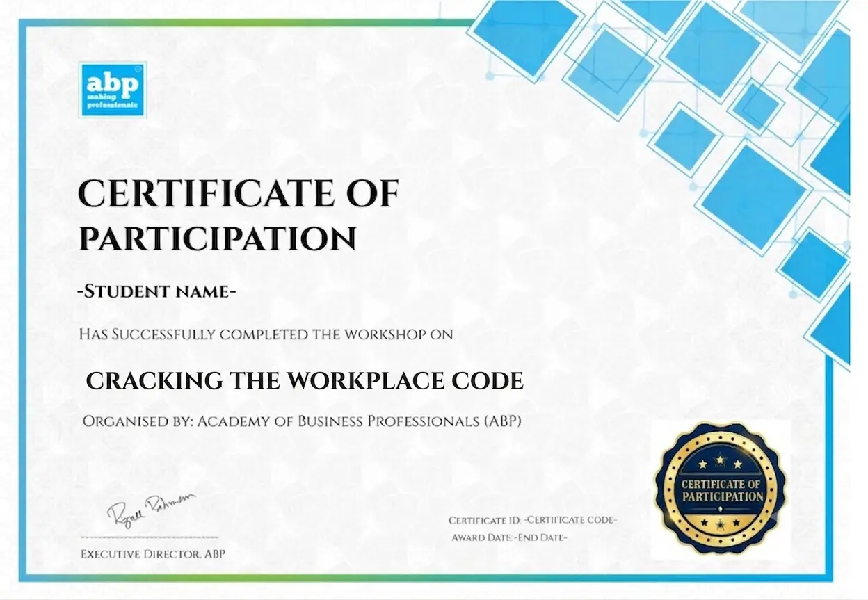Click the '-Student name-' placeholder
Image resolution: width=868 pixels, height=600 pixels.
click(156, 292)
